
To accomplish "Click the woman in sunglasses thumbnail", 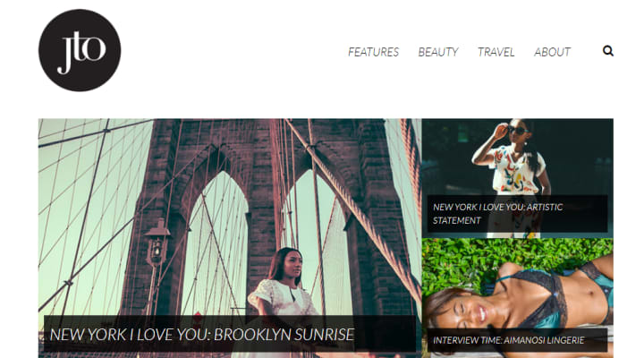I will click(518, 178).
